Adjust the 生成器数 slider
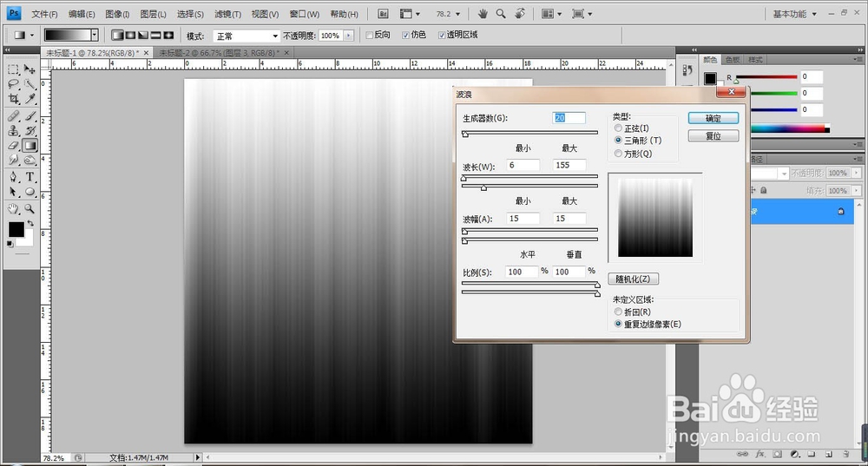868x466 pixels. [465, 134]
